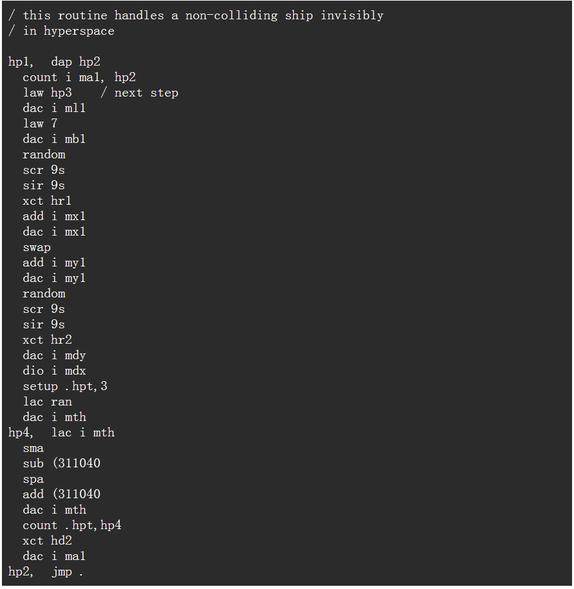
Task: Click the "xct hr1" line
Action: click(x=47, y=201)
